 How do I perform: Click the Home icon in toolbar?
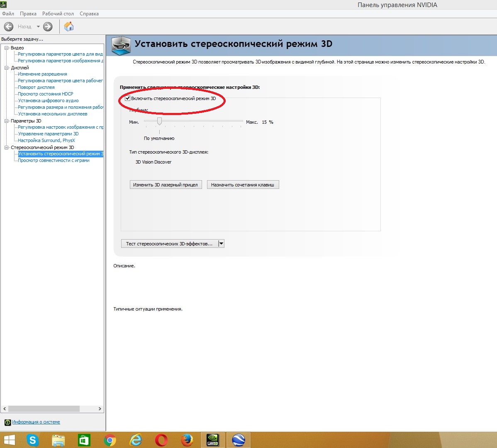click(x=69, y=27)
